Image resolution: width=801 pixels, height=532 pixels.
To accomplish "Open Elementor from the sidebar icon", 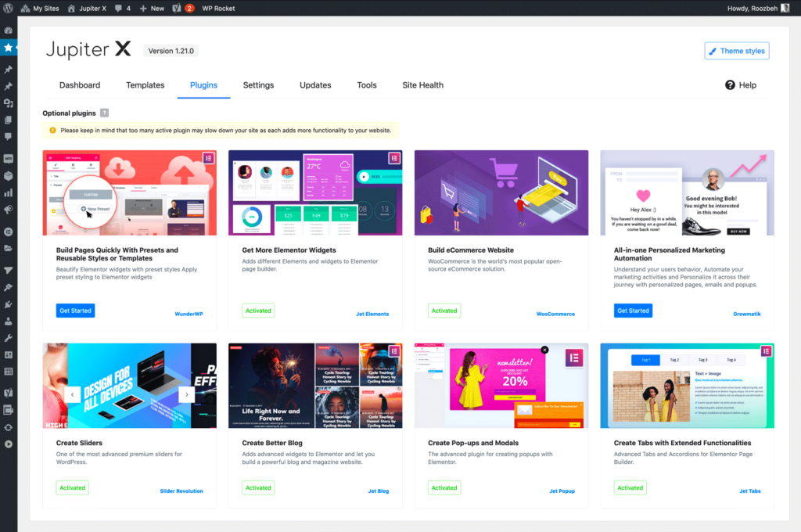I will 9,232.
